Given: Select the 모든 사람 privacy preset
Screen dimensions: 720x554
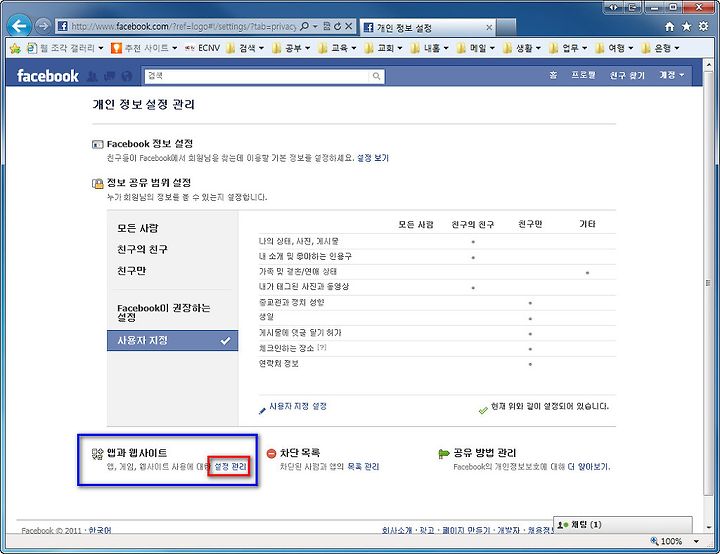Looking at the screenshot, I should (137, 228).
